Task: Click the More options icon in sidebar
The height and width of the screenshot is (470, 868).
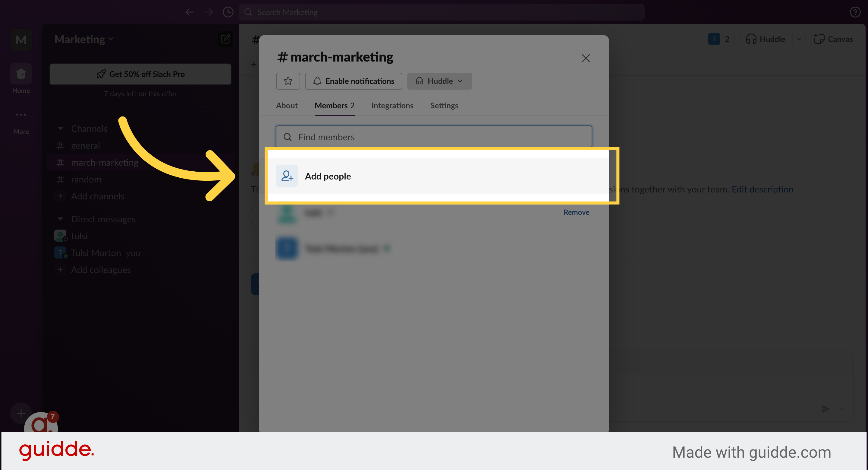Action: (x=20, y=115)
